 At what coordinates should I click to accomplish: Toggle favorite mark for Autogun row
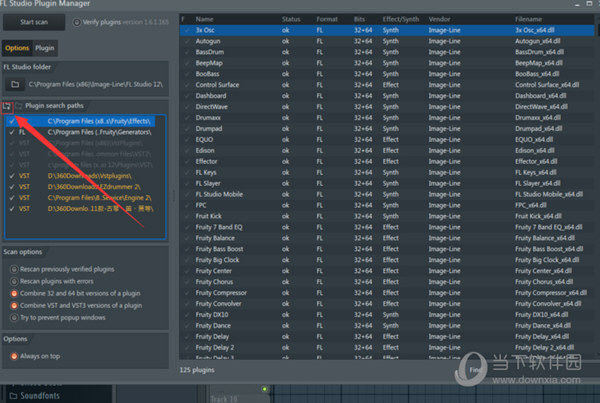[187, 41]
